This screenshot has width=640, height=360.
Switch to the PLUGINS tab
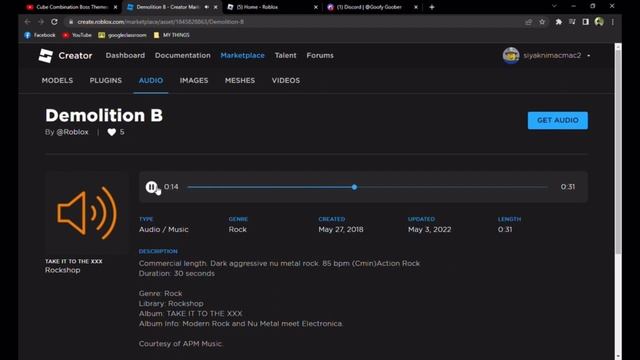[106, 80]
